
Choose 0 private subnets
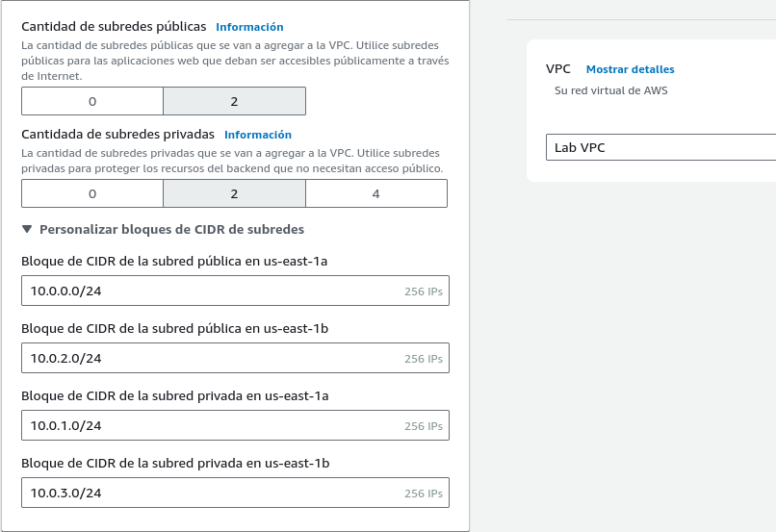[x=92, y=193]
